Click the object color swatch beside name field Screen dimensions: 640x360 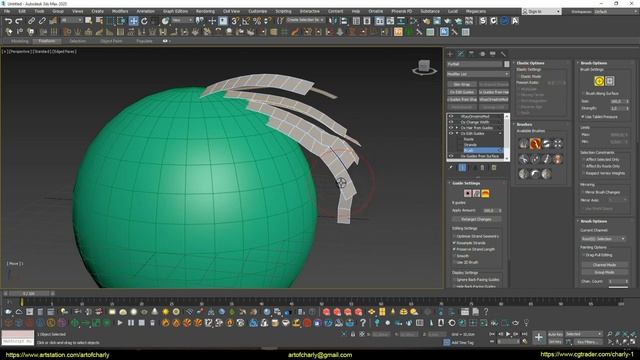(x=507, y=64)
